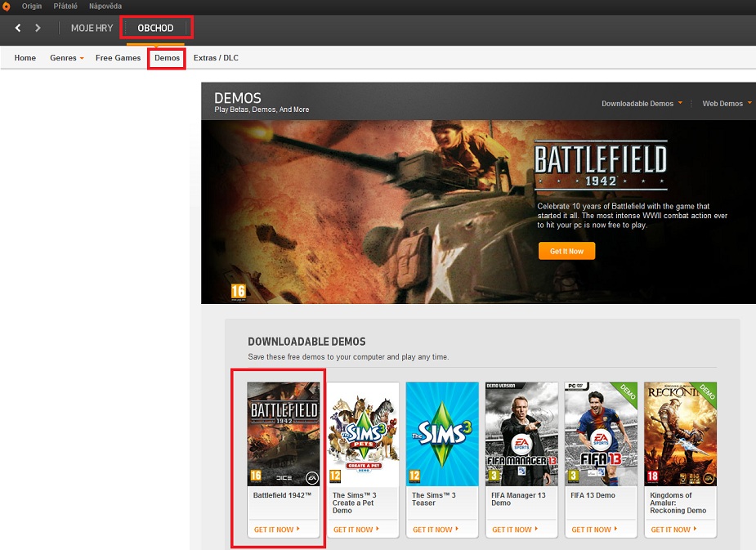Image resolution: width=756 pixels, height=550 pixels.
Task: Click the orange Get It Now banner button
Action: pos(566,251)
